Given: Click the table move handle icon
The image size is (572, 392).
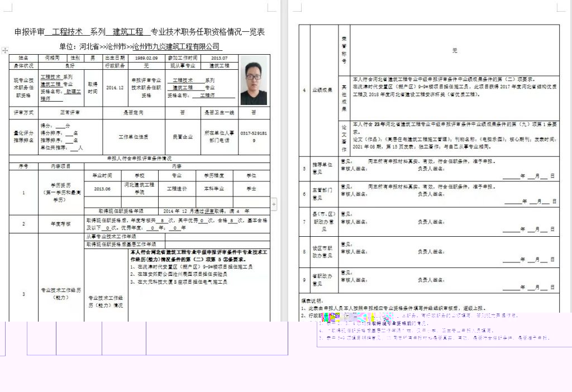Looking at the screenshot, I should 4,50.
